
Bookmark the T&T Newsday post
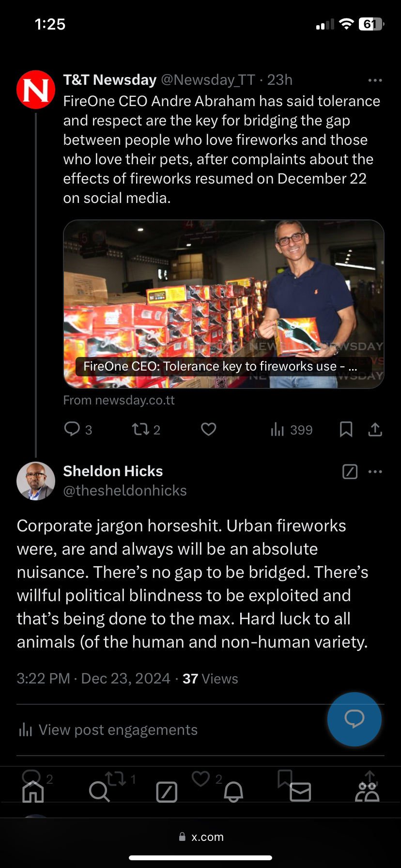346,429
